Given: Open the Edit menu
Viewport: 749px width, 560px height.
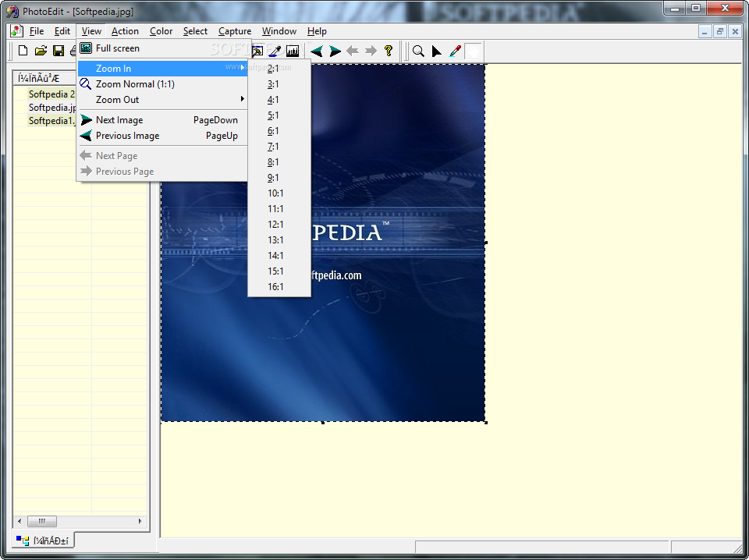Looking at the screenshot, I should coord(62,31).
